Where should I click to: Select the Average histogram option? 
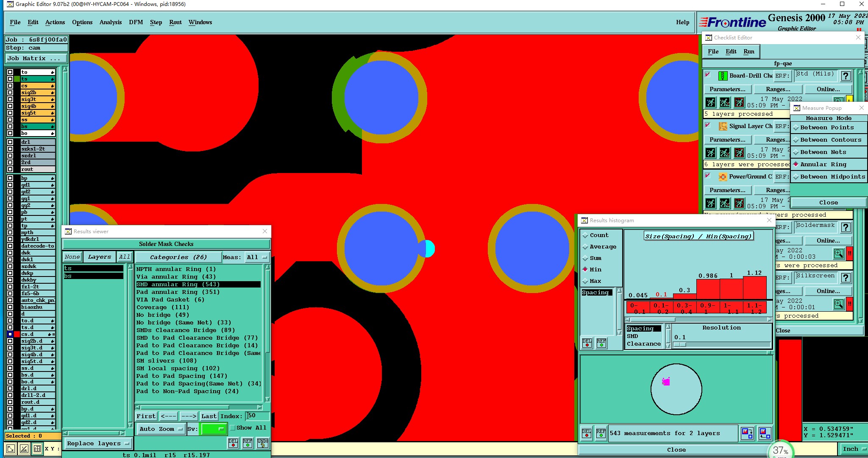pos(602,247)
